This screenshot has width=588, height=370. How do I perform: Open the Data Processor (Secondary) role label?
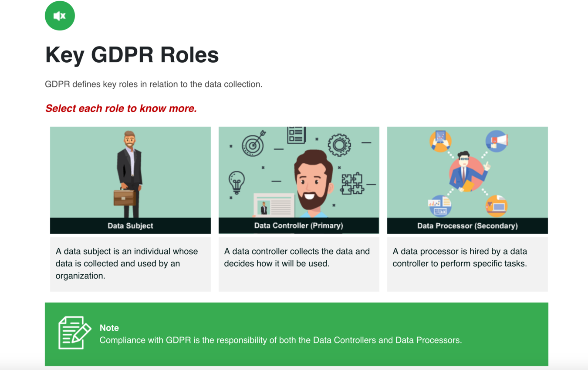pos(467,225)
